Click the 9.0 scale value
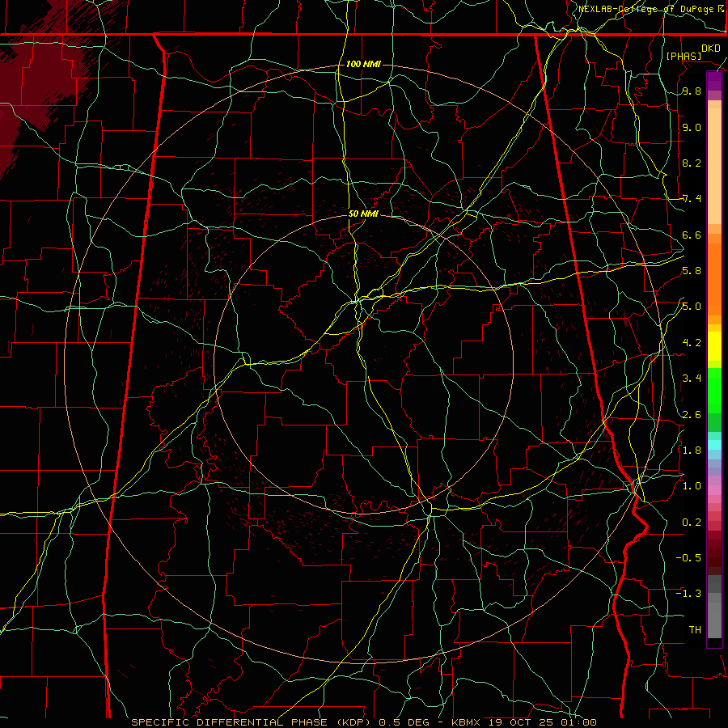The image size is (728, 728). coord(692,127)
